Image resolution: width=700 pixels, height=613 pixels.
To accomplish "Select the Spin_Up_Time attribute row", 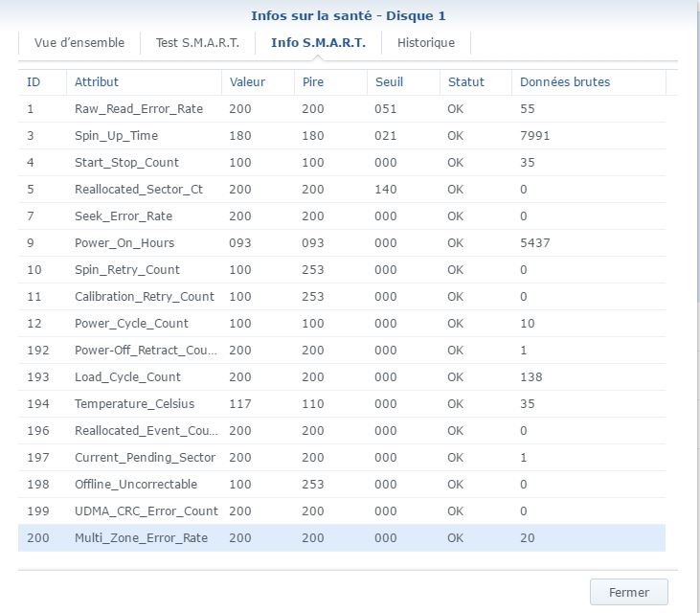I will point(342,136).
